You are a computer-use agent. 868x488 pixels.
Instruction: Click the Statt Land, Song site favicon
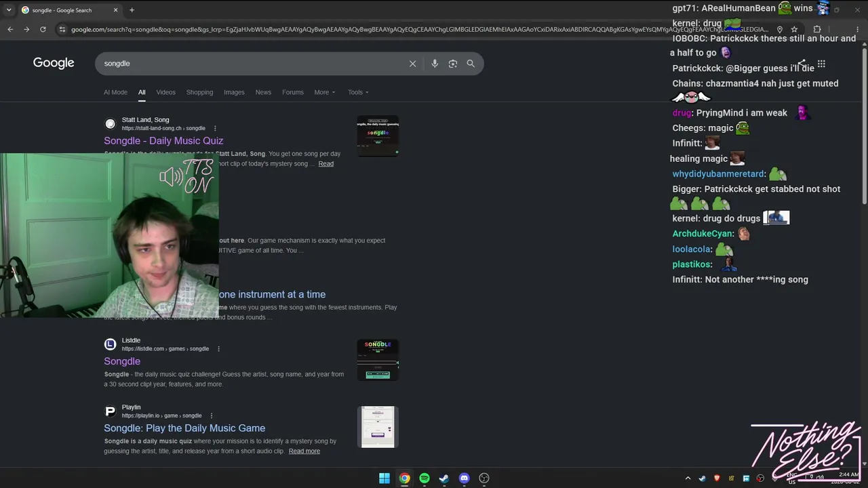(x=110, y=124)
